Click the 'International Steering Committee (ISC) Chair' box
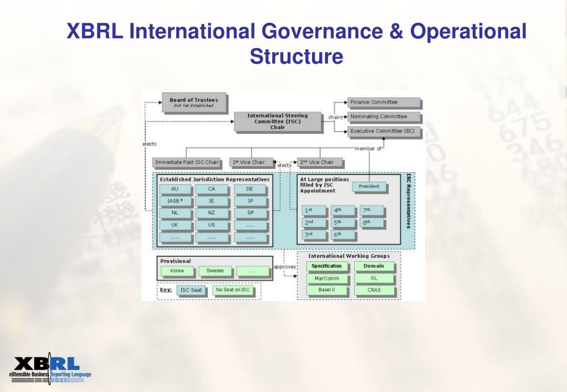567x392 pixels. [x=277, y=121]
